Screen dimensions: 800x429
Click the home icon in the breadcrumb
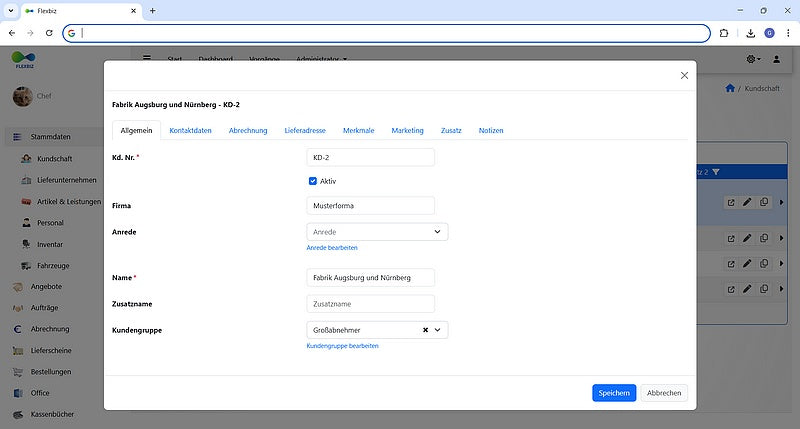pos(729,89)
